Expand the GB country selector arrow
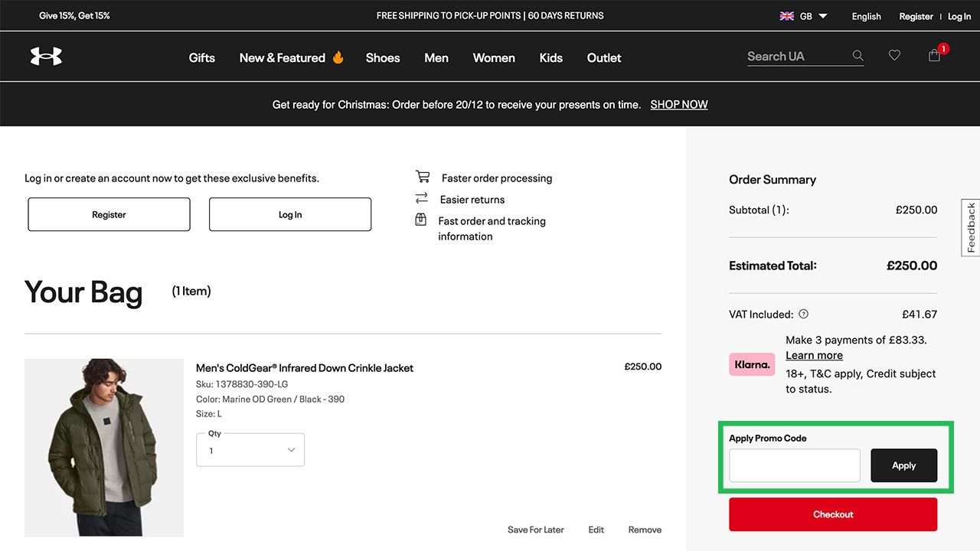This screenshot has width=980, height=551. point(823,16)
